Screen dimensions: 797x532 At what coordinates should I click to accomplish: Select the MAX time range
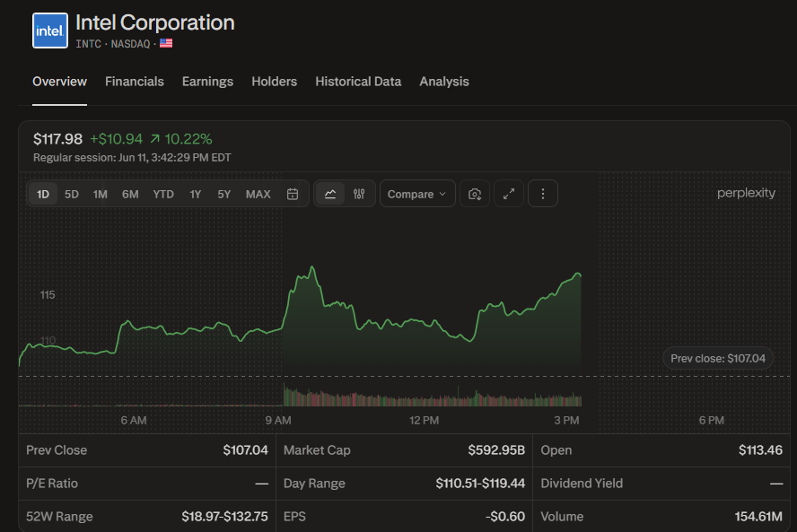click(258, 194)
